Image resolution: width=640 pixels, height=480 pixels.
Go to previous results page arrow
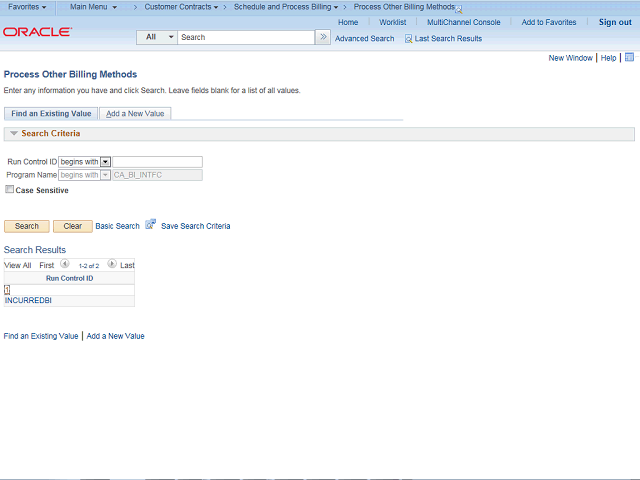click(64, 264)
